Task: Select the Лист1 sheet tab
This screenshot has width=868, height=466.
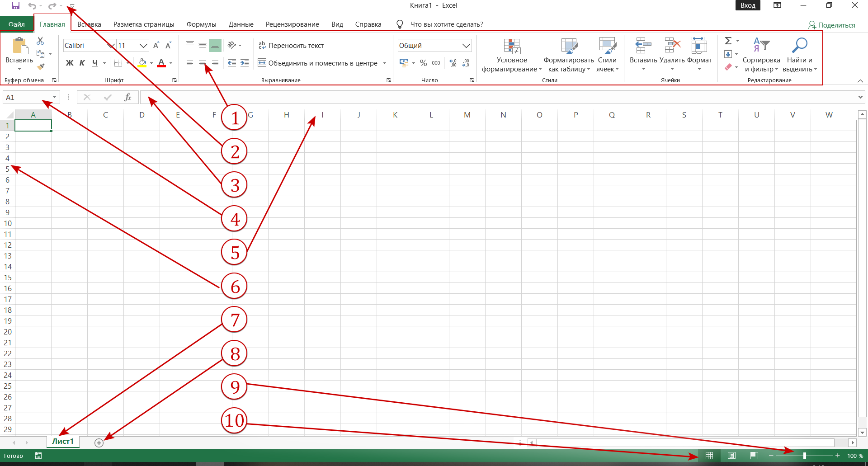Action: point(63,442)
